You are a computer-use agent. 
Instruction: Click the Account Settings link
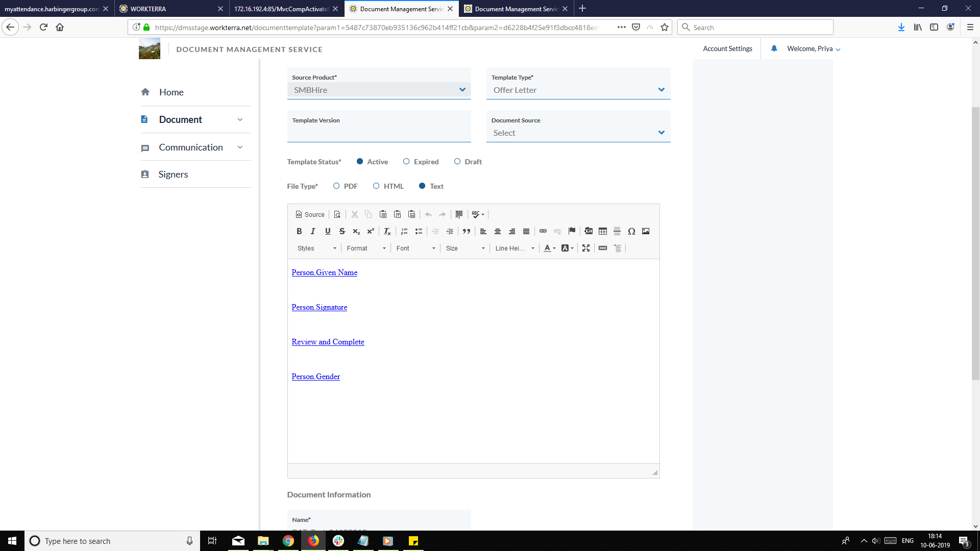(x=727, y=48)
